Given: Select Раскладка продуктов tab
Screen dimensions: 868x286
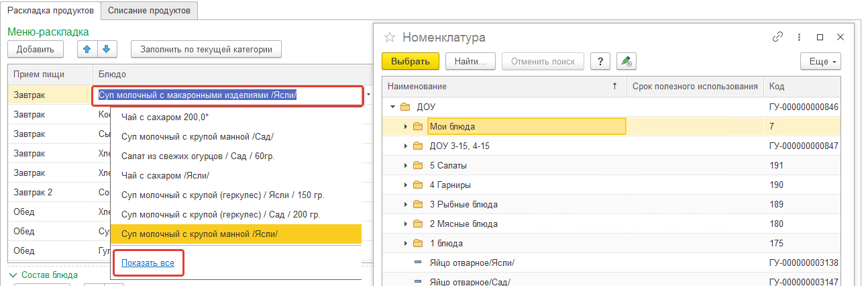Looking at the screenshot, I should coord(50,10).
